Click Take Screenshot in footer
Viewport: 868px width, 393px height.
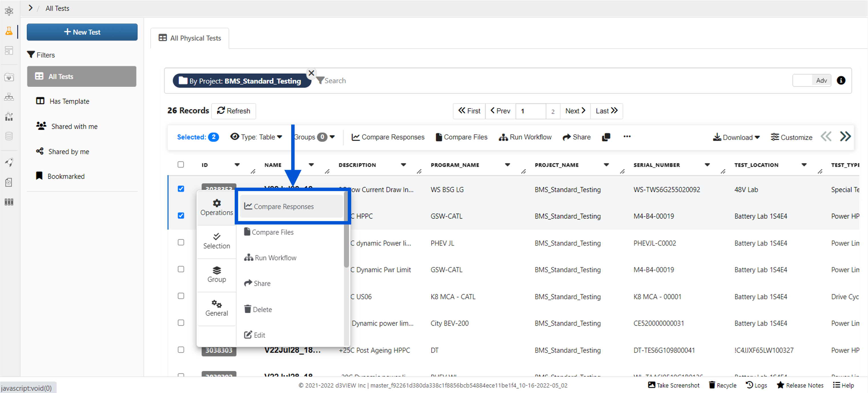pyautogui.click(x=674, y=385)
